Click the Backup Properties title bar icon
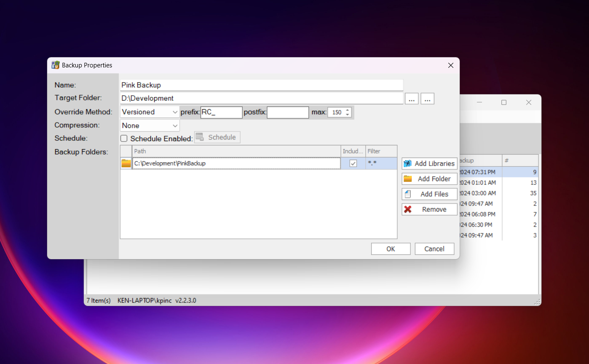 point(55,65)
